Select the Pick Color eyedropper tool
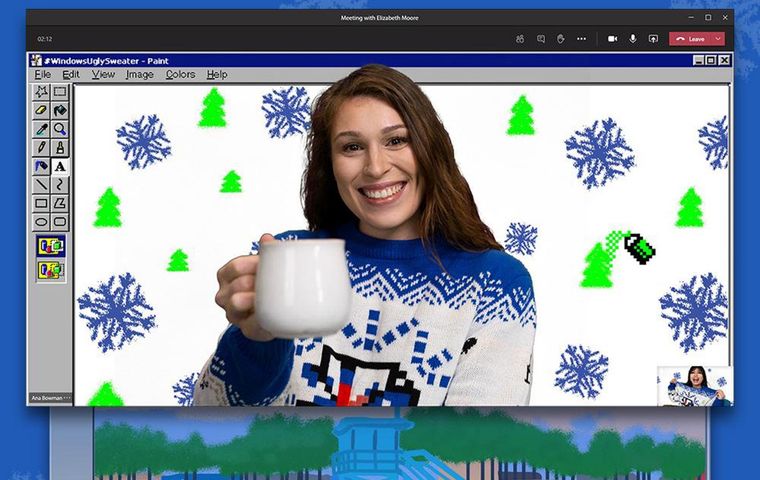The width and height of the screenshot is (760, 480). click(41, 129)
